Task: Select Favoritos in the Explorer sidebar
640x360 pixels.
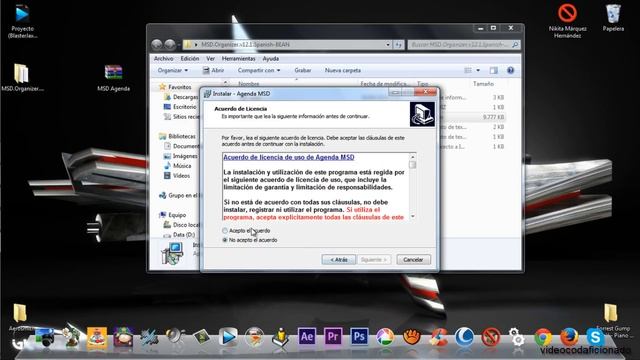Action: point(176,87)
